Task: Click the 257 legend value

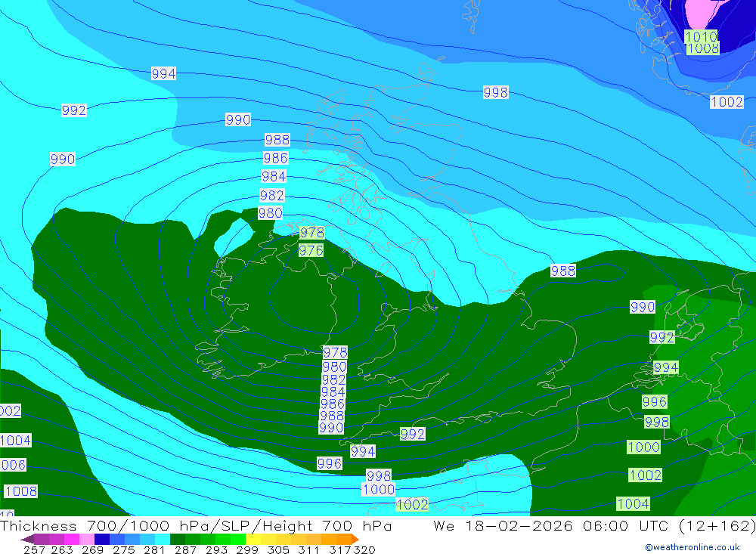Action: 34,549
